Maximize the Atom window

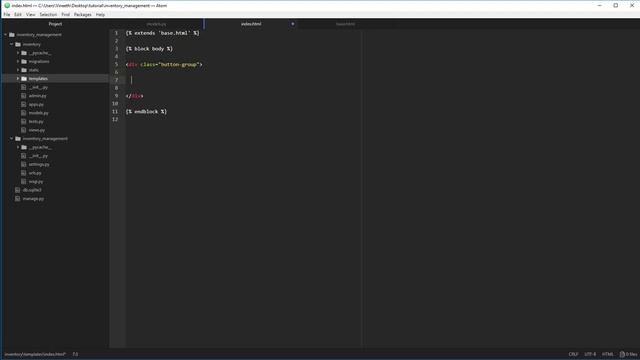point(616,6)
